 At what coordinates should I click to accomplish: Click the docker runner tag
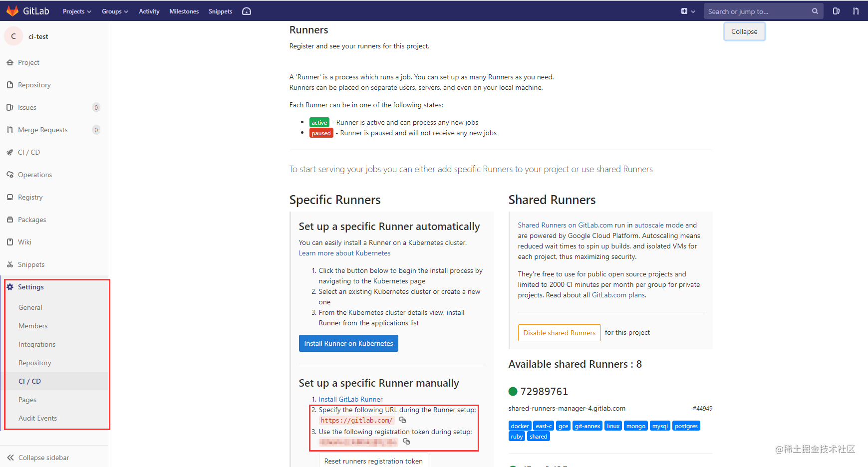click(520, 426)
